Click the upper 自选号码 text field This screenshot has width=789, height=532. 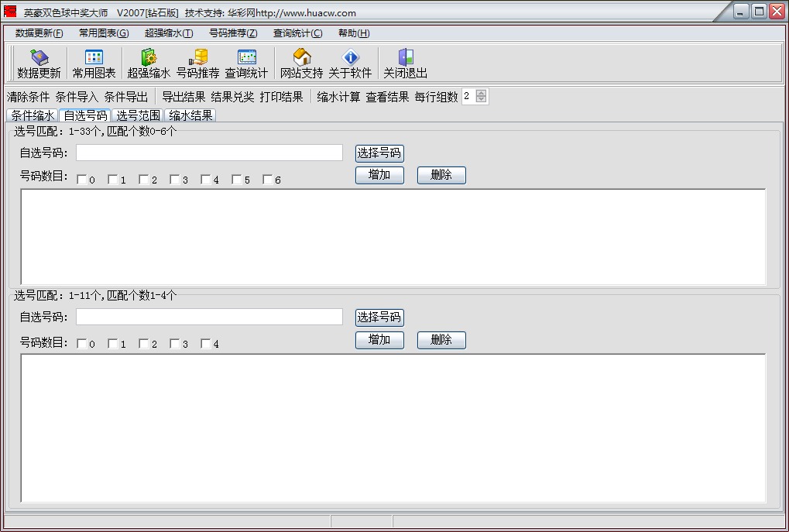tap(209, 153)
